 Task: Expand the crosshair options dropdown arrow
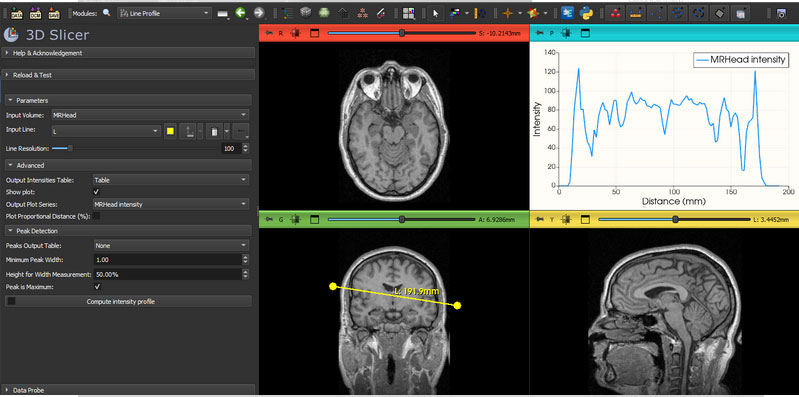pos(520,14)
